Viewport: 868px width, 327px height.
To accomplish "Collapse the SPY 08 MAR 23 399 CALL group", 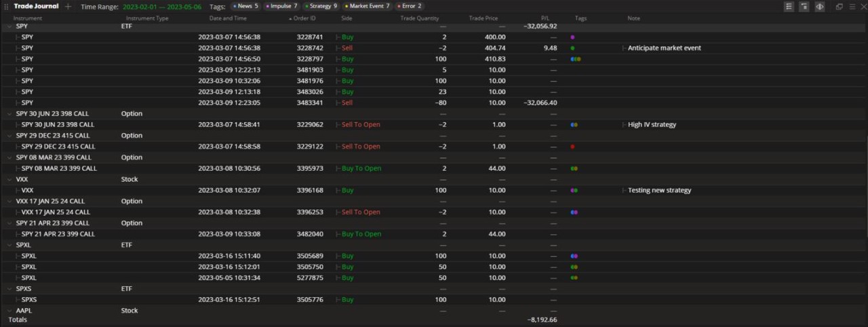I will click(x=9, y=157).
